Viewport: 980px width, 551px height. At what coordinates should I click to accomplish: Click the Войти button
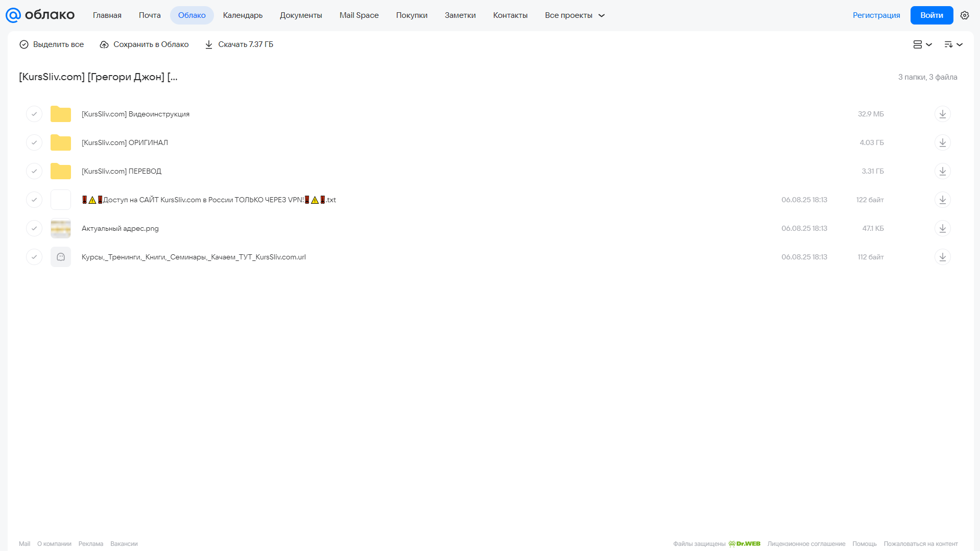pos(931,15)
